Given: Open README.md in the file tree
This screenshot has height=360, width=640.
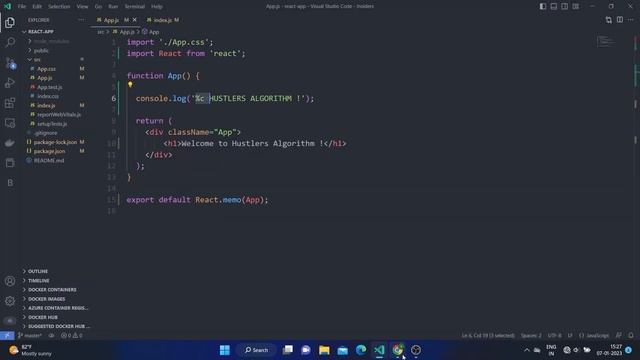Looking at the screenshot, I should coord(49,160).
